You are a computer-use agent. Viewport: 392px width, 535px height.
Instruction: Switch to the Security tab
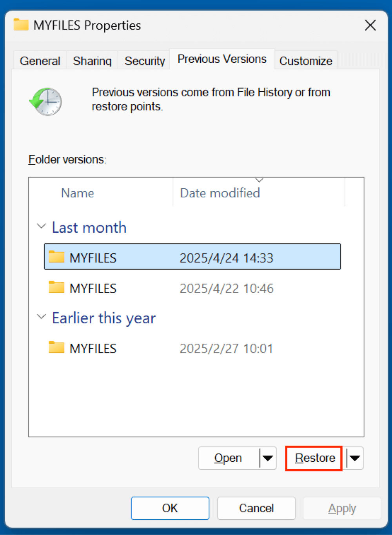click(144, 60)
